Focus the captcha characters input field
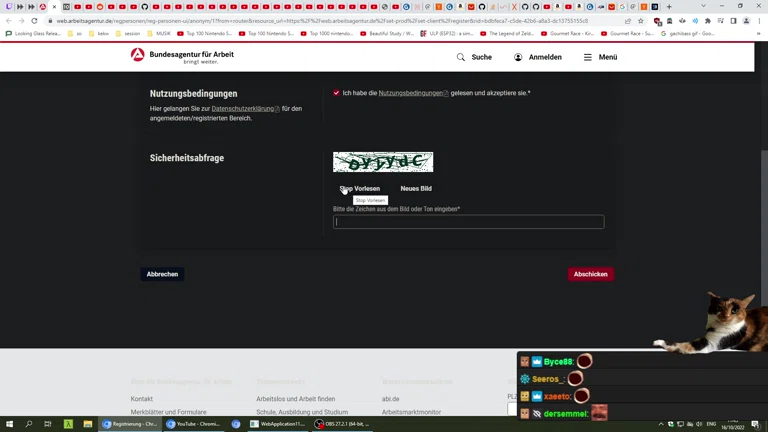768x432 pixels. (x=469, y=222)
